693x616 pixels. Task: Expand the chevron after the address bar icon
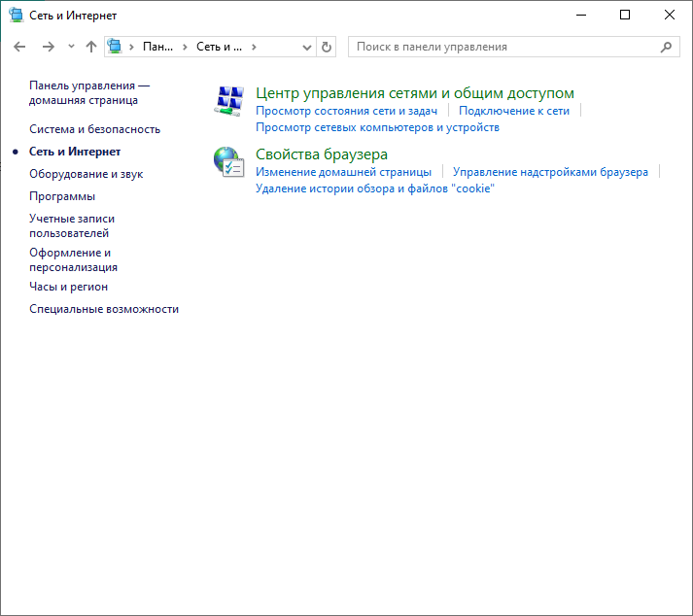[x=131, y=47]
